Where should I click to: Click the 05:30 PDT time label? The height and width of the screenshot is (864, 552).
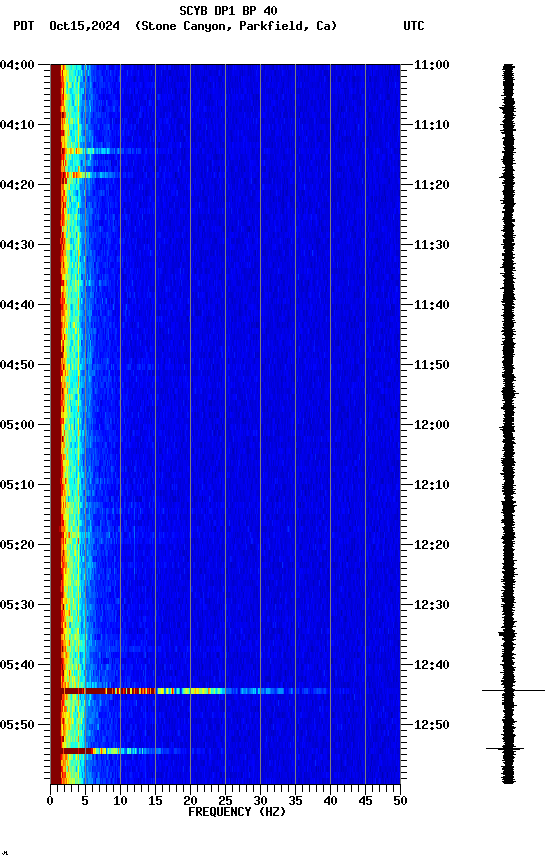[17, 605]
